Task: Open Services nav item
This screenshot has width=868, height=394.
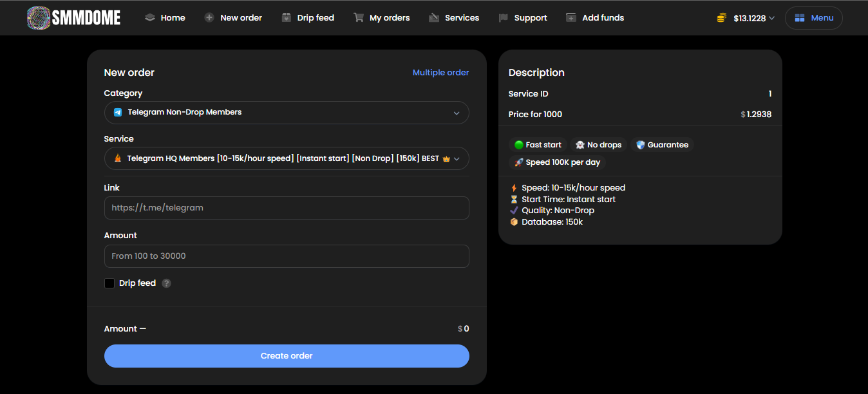Action: [454, 18]
